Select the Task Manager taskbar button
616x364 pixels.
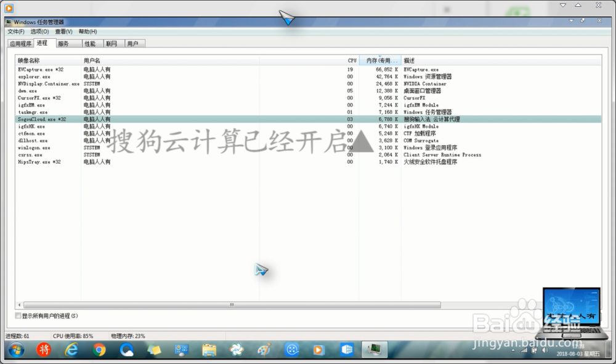tap(375, 349)
